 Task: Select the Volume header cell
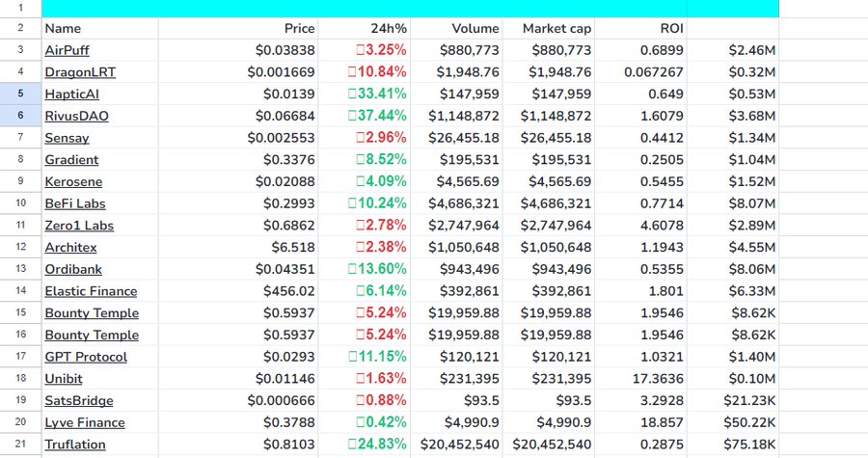pyautogui.click(x=456, y=28)
